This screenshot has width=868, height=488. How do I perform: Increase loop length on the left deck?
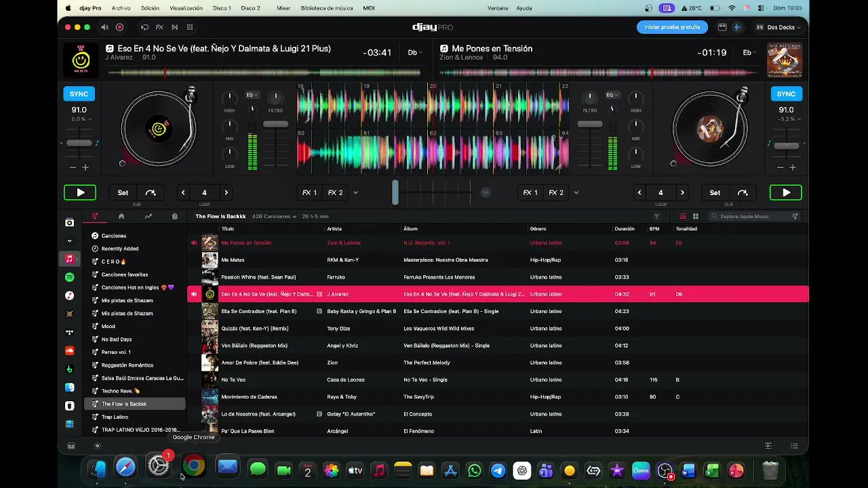[226, 192]
